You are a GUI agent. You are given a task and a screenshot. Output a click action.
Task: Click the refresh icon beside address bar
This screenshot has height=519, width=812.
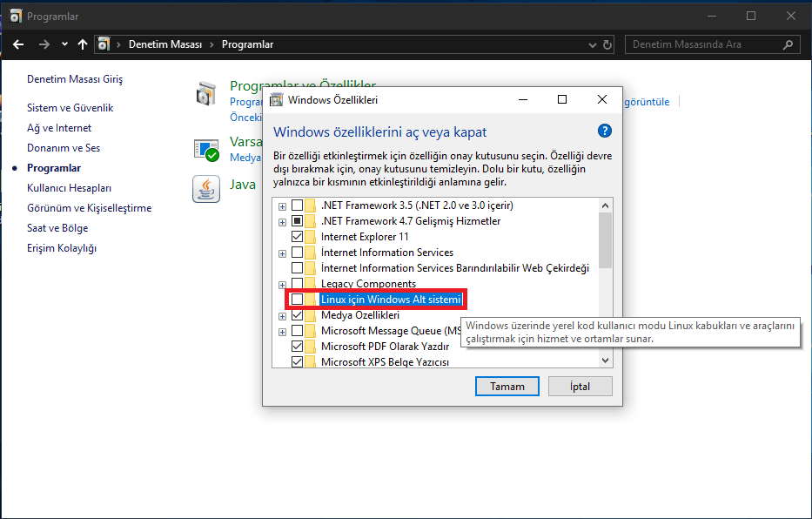[607, 44]
